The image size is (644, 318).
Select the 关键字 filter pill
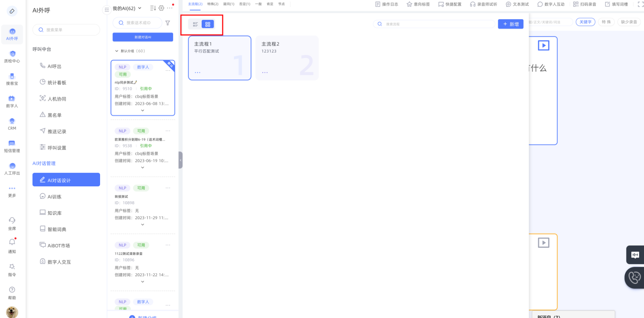(x=585, y=22)
